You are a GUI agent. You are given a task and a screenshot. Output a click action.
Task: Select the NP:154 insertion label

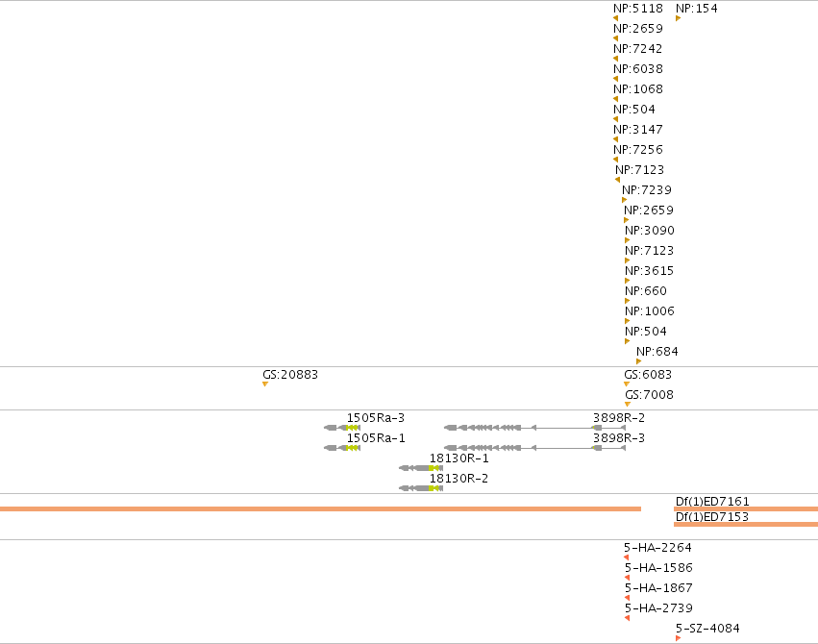[x=697, y=9]
